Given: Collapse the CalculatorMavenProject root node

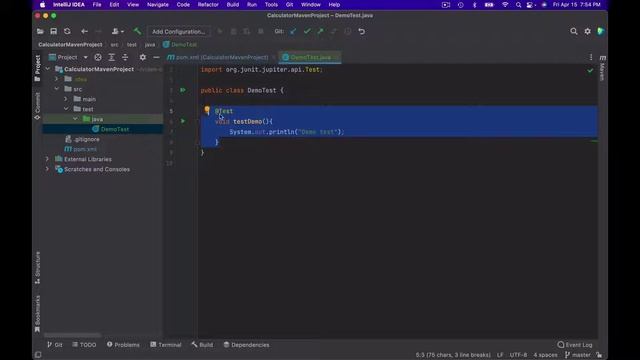Looking at the screenshot, I should pyautogui.click(x=48, y=69).
